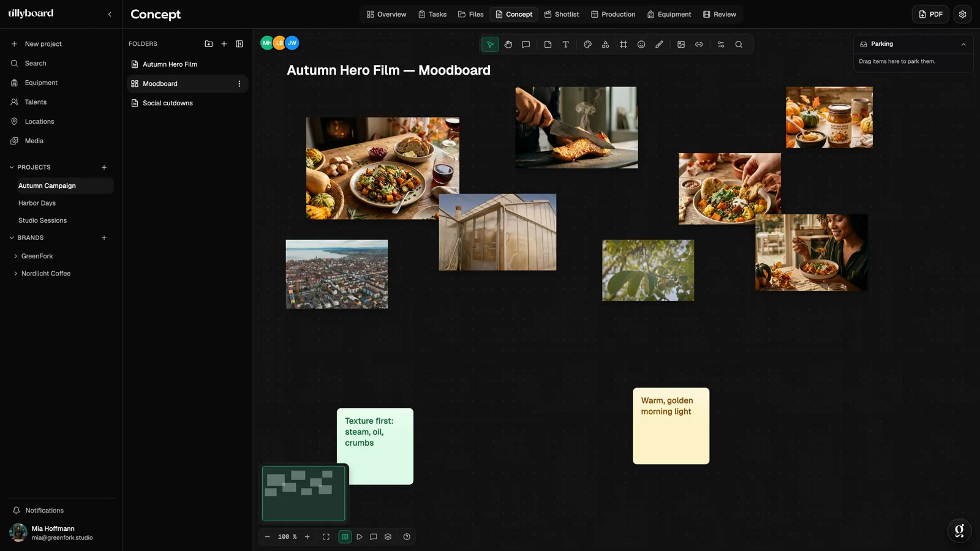Collapse the BRANDS section
The image size is (980, 551).
click(x=12, y=238)
